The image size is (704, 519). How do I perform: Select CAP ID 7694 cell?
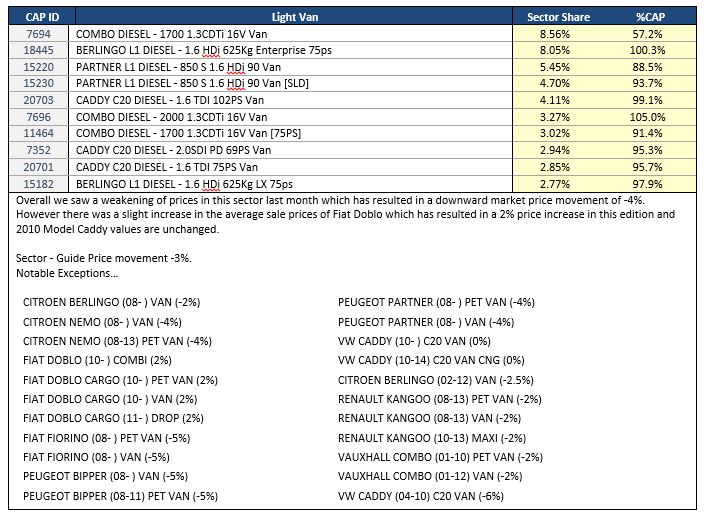pos(39,34)
